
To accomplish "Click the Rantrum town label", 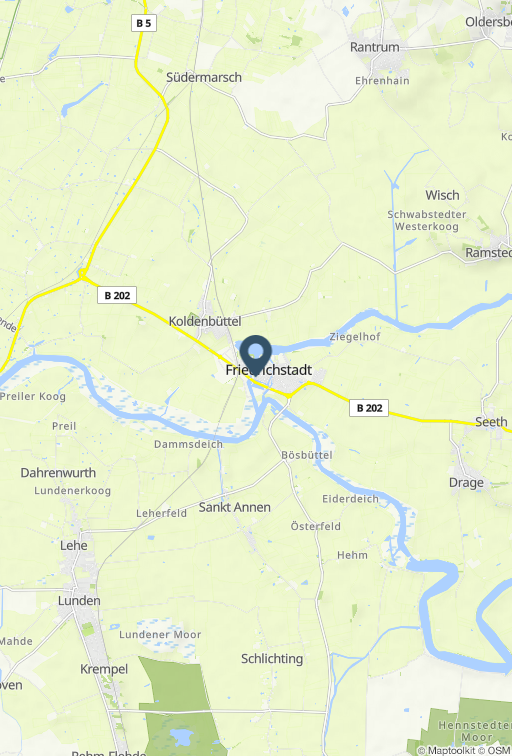I will coord(375,47).
